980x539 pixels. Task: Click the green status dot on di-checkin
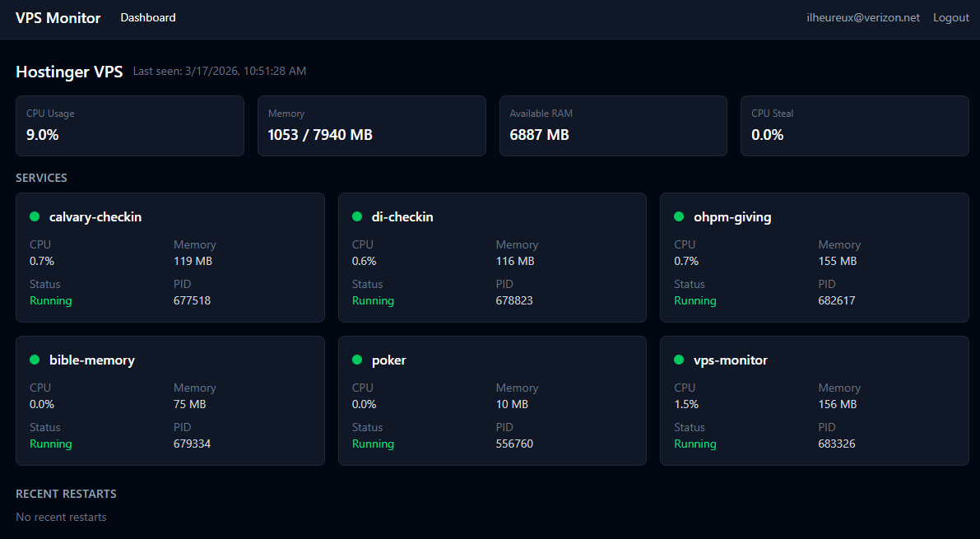pos(356,216)
